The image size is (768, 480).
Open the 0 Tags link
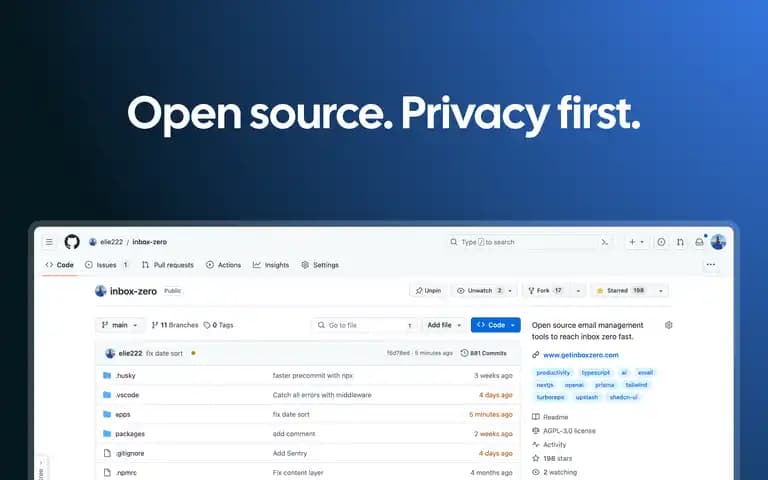pos(219,325)
